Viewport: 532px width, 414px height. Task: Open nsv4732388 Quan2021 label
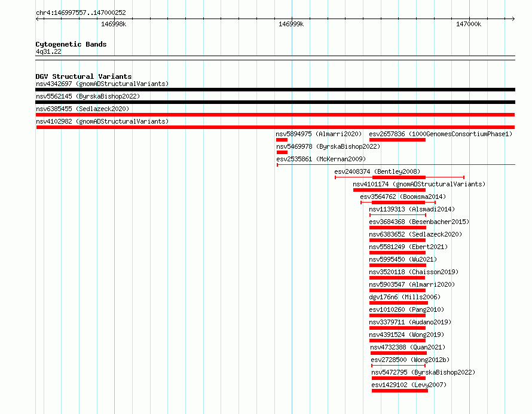[x=408, y=347]
